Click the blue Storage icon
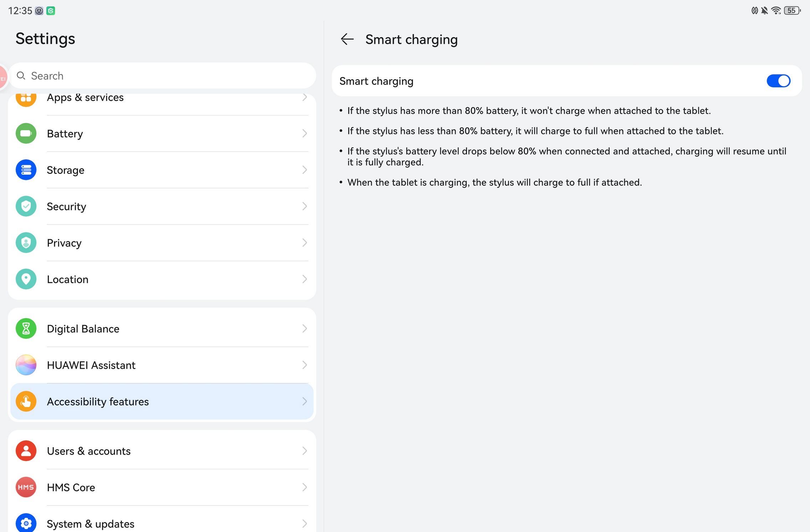 coord(26,170)
